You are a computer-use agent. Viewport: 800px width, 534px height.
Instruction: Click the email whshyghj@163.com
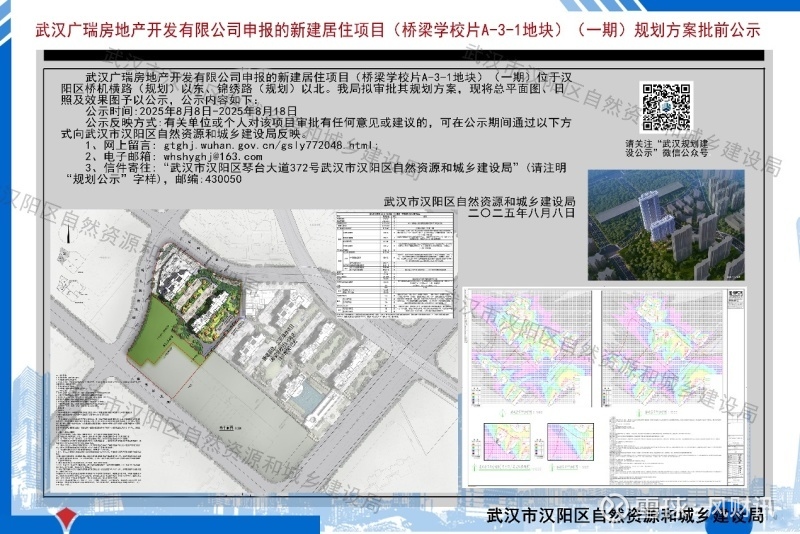[213, 157]
